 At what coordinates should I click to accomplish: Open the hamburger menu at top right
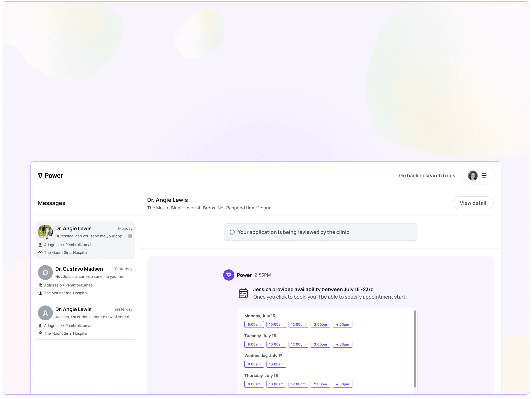(x=484, y=176)
